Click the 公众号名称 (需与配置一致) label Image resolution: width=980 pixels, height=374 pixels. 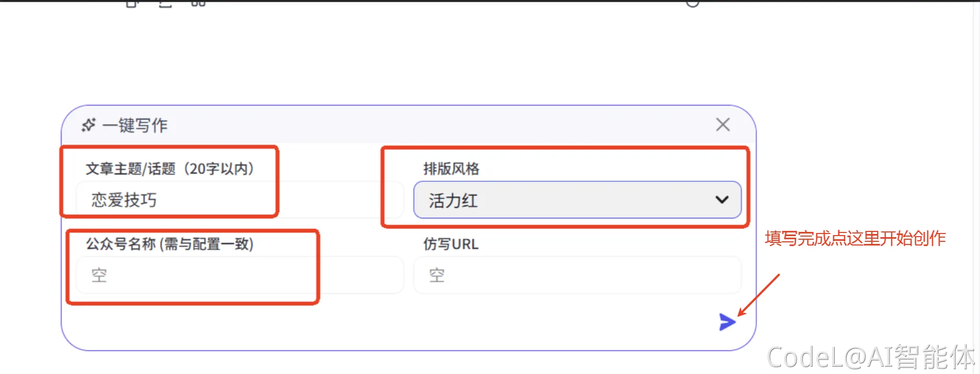tap(169, 244)
